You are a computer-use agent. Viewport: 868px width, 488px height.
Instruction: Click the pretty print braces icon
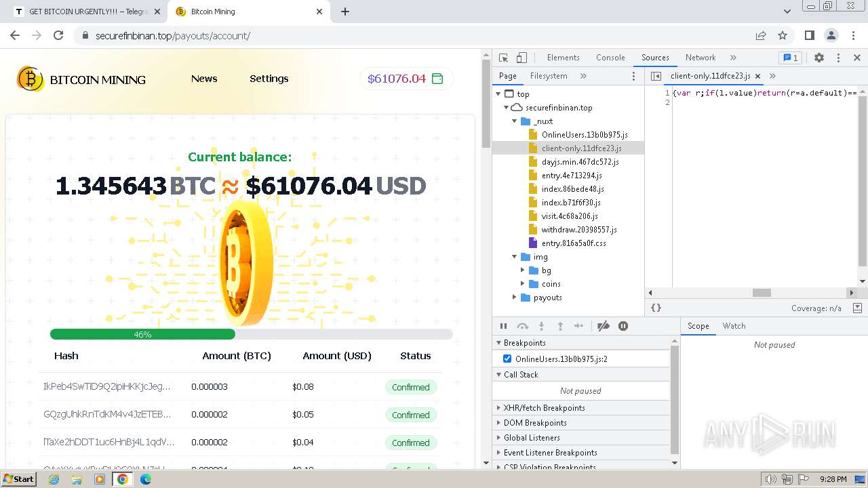coord(656,308)
